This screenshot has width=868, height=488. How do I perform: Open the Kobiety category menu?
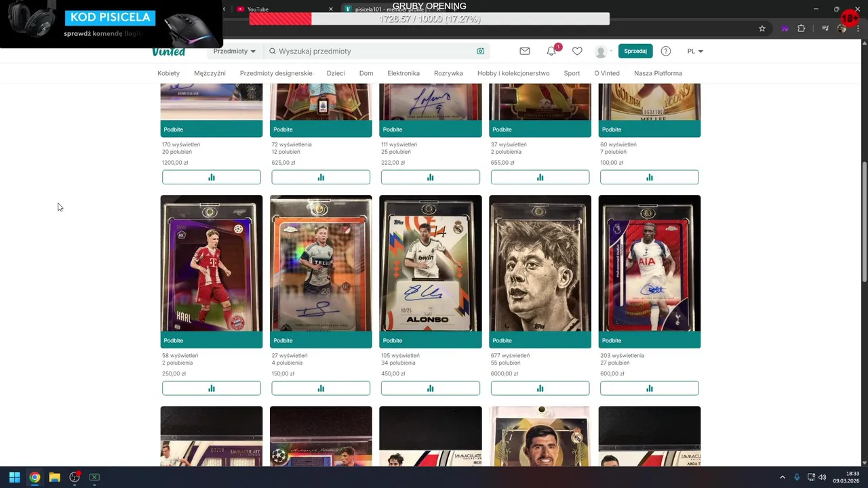coord(168,73)
